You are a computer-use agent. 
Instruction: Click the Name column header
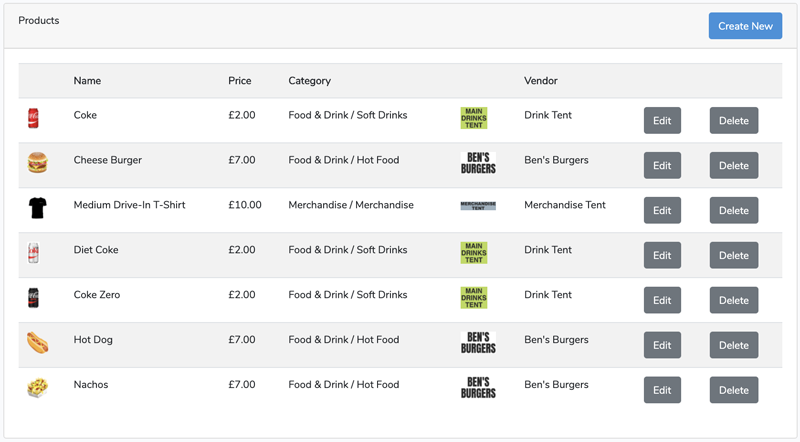pos(87,81)
